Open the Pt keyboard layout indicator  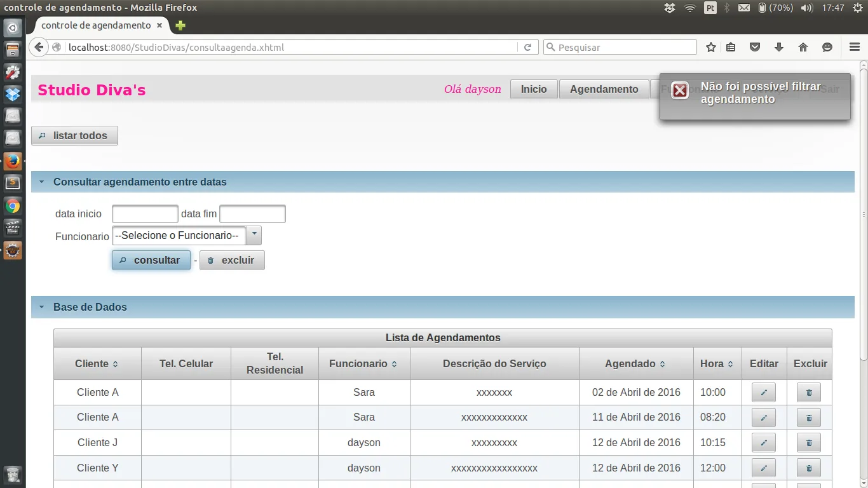click(x=710, y=8)
